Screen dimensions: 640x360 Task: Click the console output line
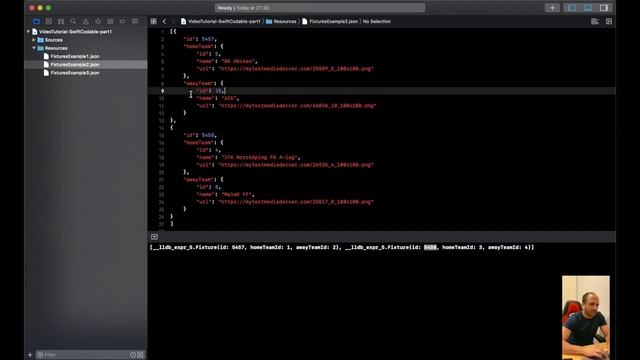342,247
